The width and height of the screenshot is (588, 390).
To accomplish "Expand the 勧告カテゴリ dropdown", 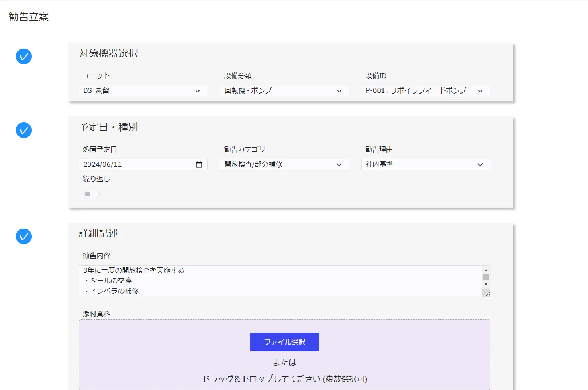I will click(x=284, y=164).
